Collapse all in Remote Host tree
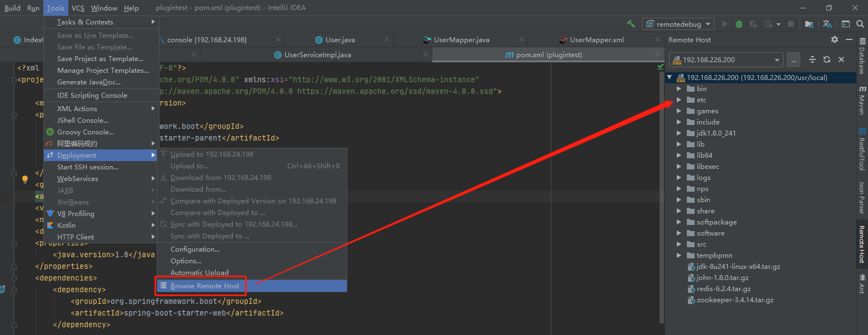This screenshot has width=868, height=335. [812, 59]
